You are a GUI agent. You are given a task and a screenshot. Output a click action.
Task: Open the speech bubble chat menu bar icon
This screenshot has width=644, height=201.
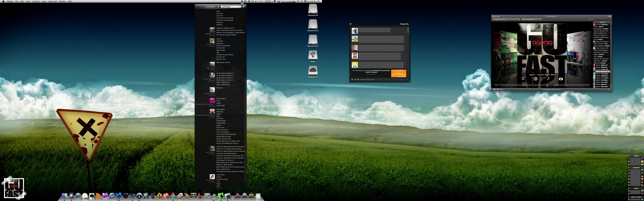click(252, 1)
